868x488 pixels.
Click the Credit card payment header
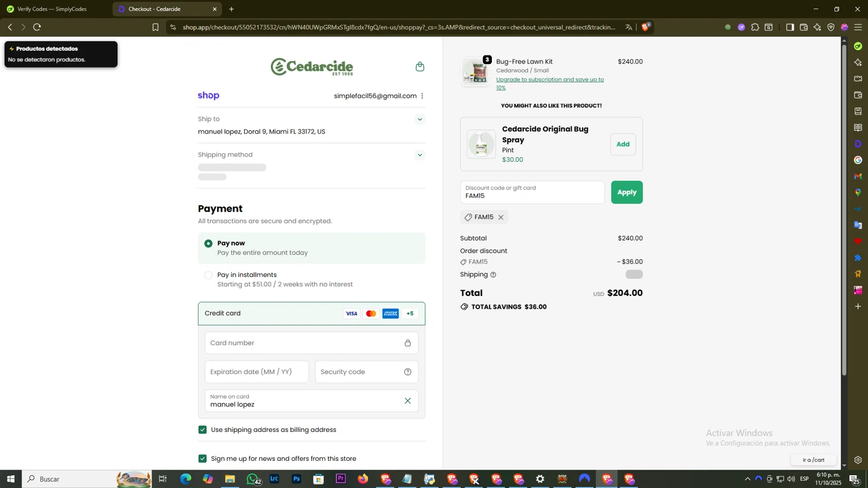311,313
